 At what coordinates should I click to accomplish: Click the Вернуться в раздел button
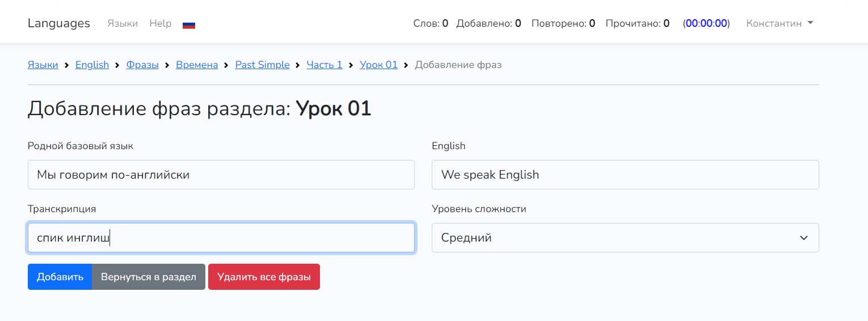tap(149, 277)
